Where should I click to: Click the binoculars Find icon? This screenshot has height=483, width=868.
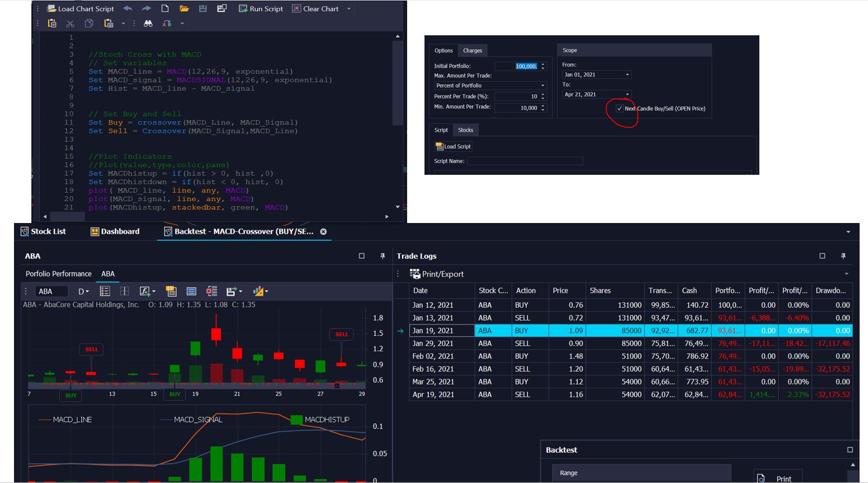[x=148, y=24]
